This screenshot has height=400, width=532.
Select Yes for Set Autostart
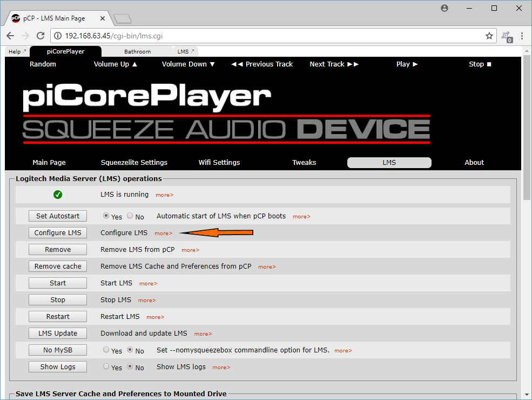tap(106, 216)
